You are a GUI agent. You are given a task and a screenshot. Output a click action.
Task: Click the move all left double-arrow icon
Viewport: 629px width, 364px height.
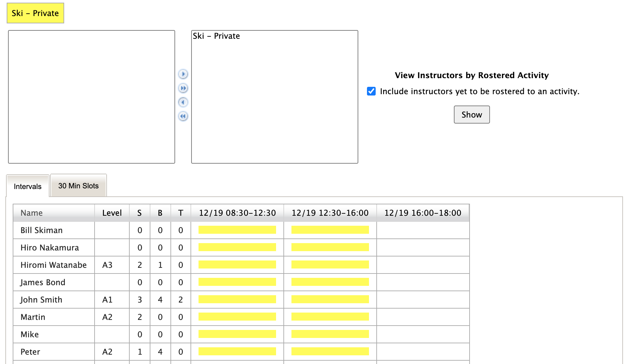(183, 116)
